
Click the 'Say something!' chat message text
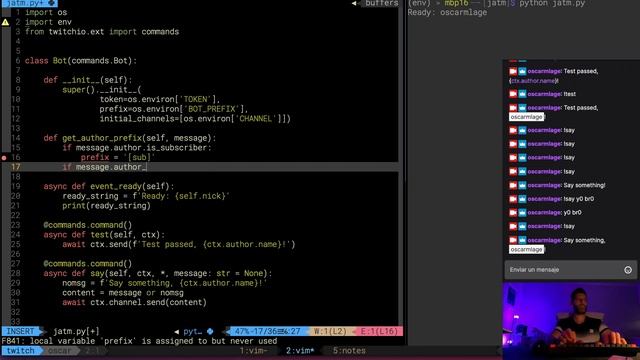[584, 185]
